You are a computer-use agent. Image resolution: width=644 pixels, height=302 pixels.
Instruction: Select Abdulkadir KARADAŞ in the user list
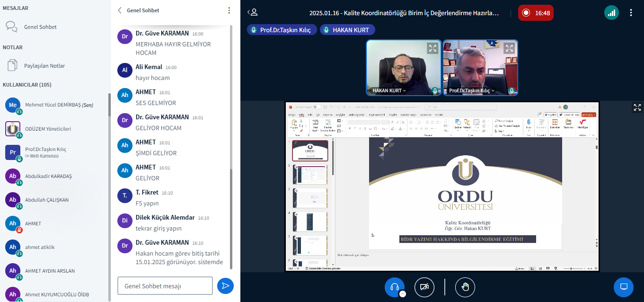(55, 176)
